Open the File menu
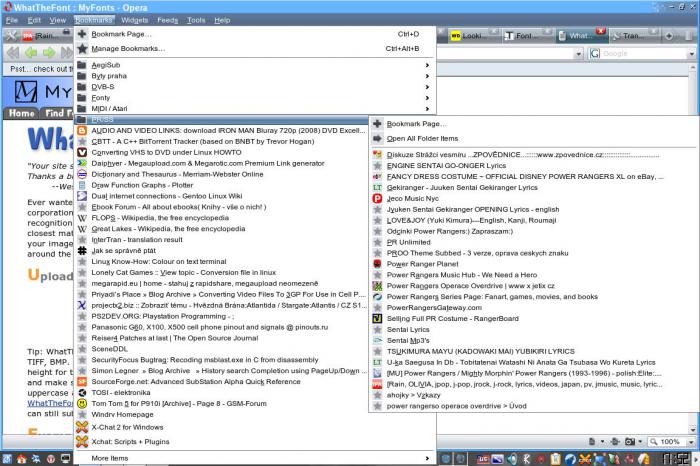Image resolution: width=700 pixels, height=466 pixels. click(12, 20)
